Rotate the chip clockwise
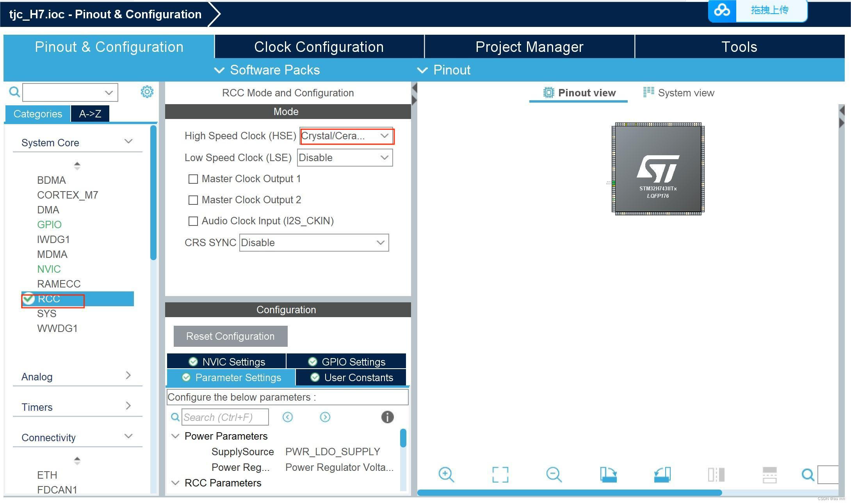851x504 pixels. tap(608, 474)
